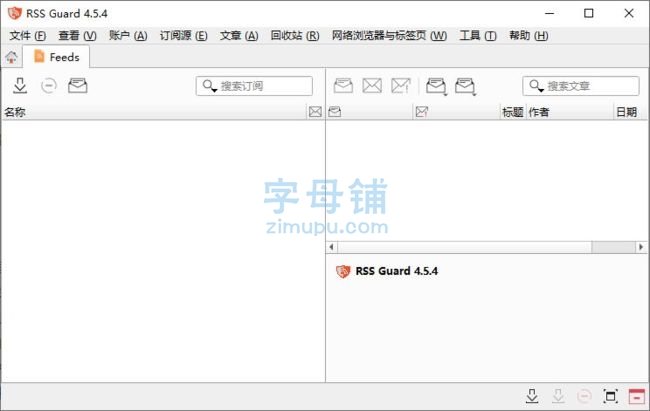
Task: Click the article list scrollbar right arrow
Action: 641,247
